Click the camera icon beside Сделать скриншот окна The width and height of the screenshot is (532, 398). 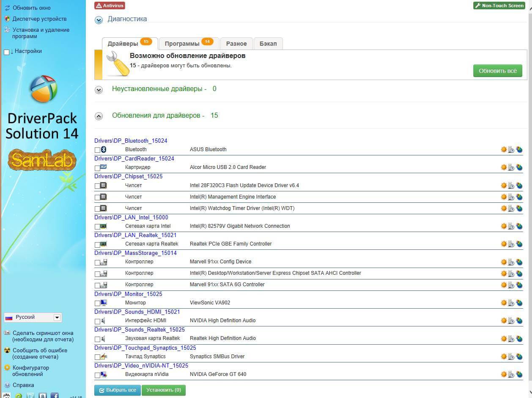point(7,333)
